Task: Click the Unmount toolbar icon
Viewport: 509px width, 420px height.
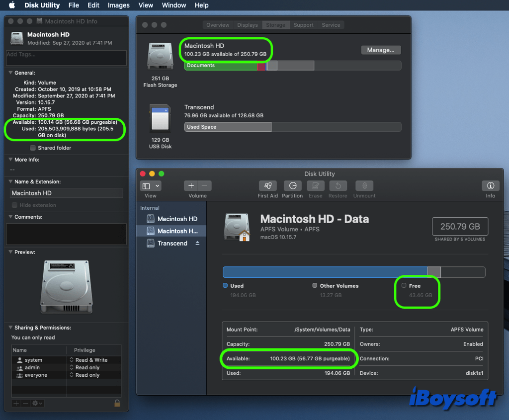Action: point(364,186)
